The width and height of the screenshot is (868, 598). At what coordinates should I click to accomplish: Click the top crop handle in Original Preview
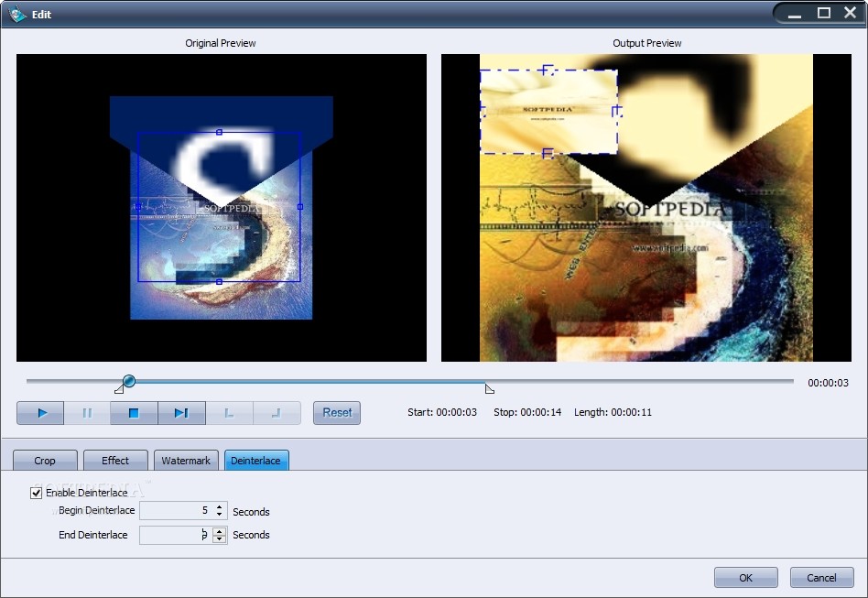[219, 133]
